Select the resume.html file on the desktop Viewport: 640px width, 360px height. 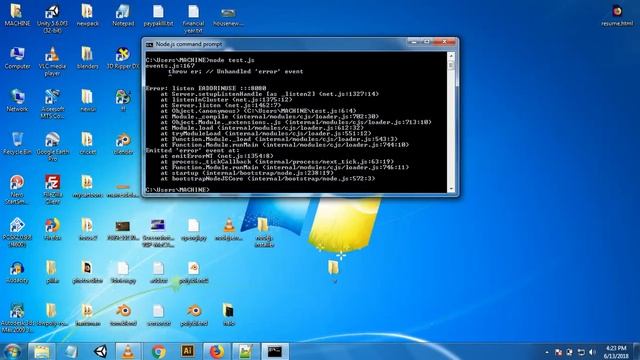tap(617, 15)
